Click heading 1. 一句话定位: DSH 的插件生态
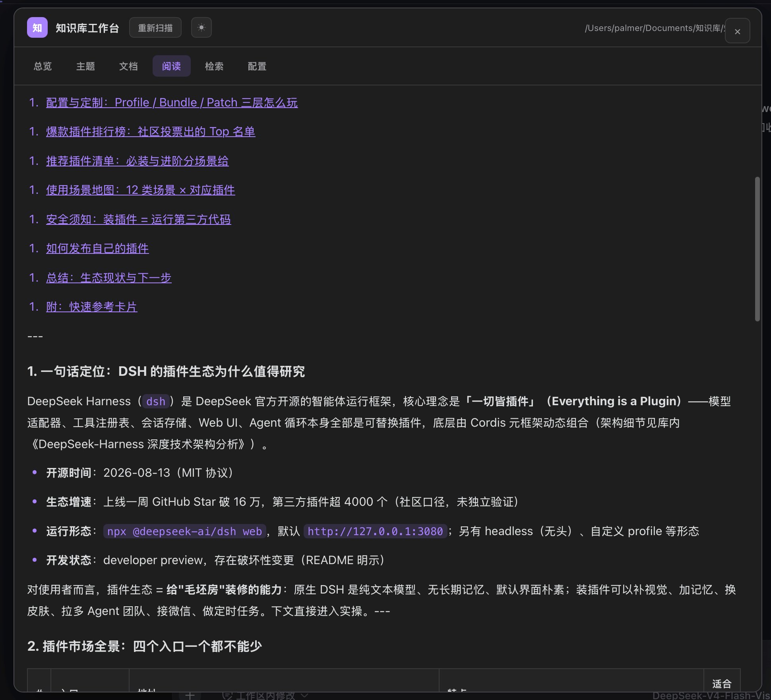The image size is (771, 700). pyautogui.click(x=166, y=371)
